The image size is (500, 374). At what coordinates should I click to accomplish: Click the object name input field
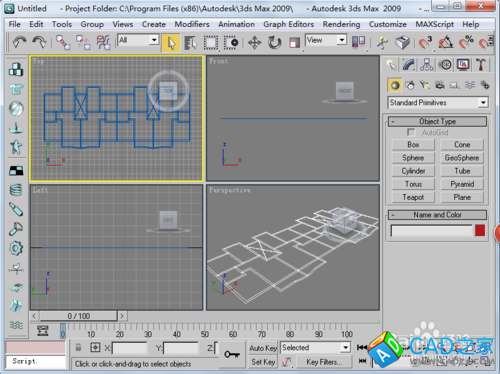tap(432, 230)
